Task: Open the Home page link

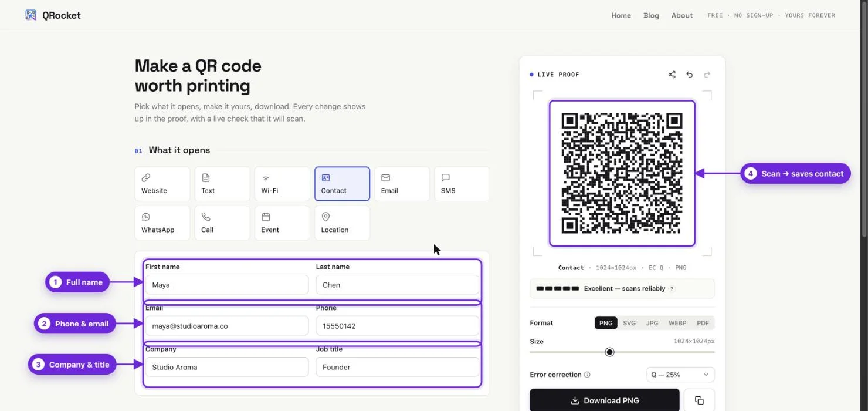Action: click(621, 15)
